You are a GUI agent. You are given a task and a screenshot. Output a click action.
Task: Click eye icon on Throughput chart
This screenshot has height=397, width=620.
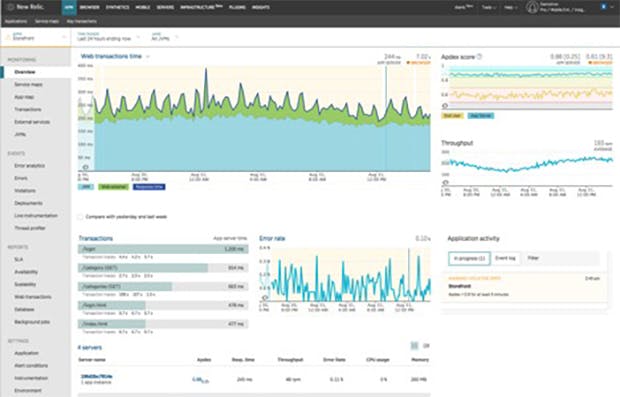(445, 183)
